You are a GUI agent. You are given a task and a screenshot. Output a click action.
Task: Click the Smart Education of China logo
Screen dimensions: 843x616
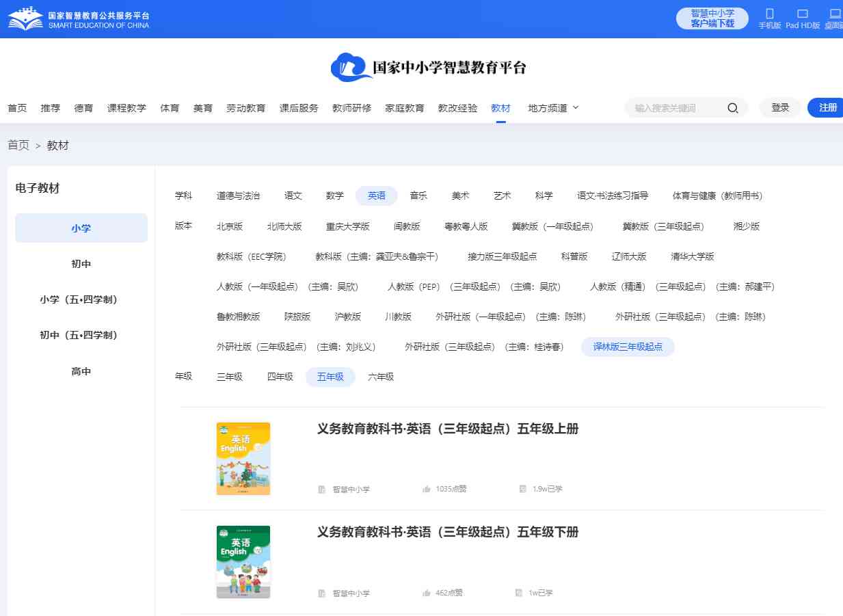[x=79, y=19]
